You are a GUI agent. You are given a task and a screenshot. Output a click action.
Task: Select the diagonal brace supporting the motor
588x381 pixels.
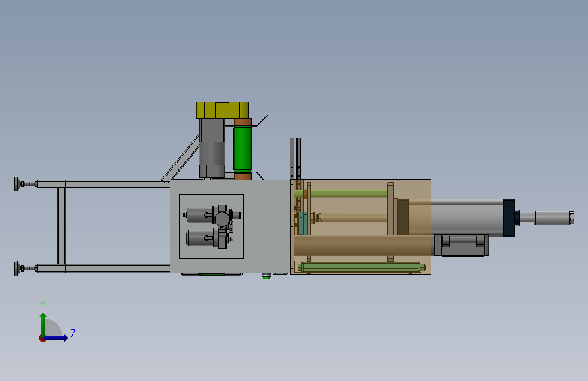pyautogui.click(x=181, y=159)
